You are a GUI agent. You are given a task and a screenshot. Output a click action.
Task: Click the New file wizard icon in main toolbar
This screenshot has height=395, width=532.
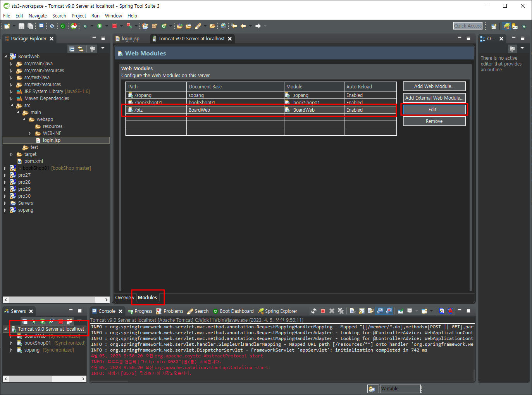pyautogui.click(x=7, y=26)
